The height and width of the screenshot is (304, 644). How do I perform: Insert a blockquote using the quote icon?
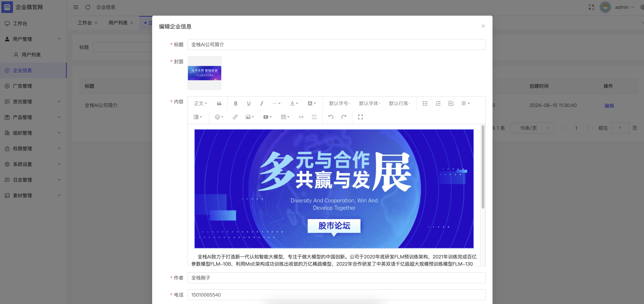(219, 103)
